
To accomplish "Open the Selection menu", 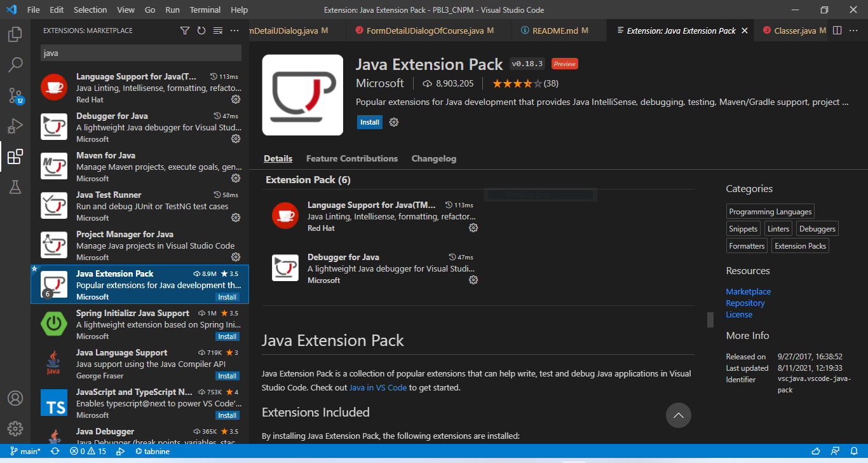I will [90, 10].
